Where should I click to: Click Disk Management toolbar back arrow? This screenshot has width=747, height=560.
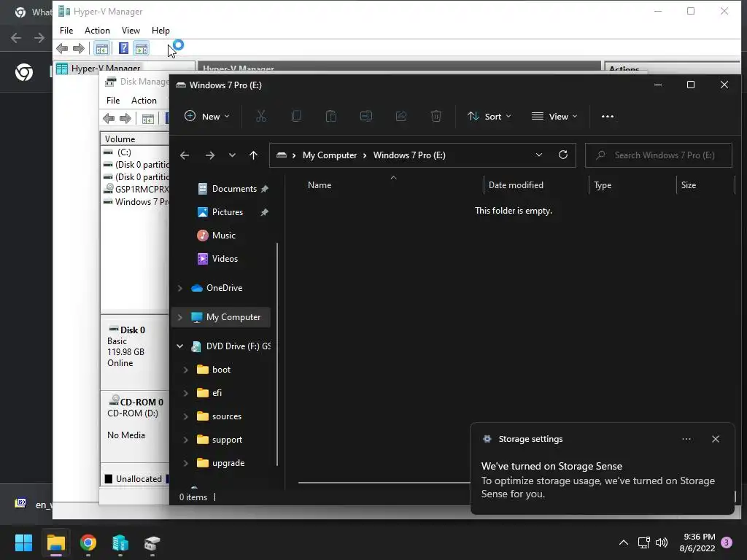109,118
